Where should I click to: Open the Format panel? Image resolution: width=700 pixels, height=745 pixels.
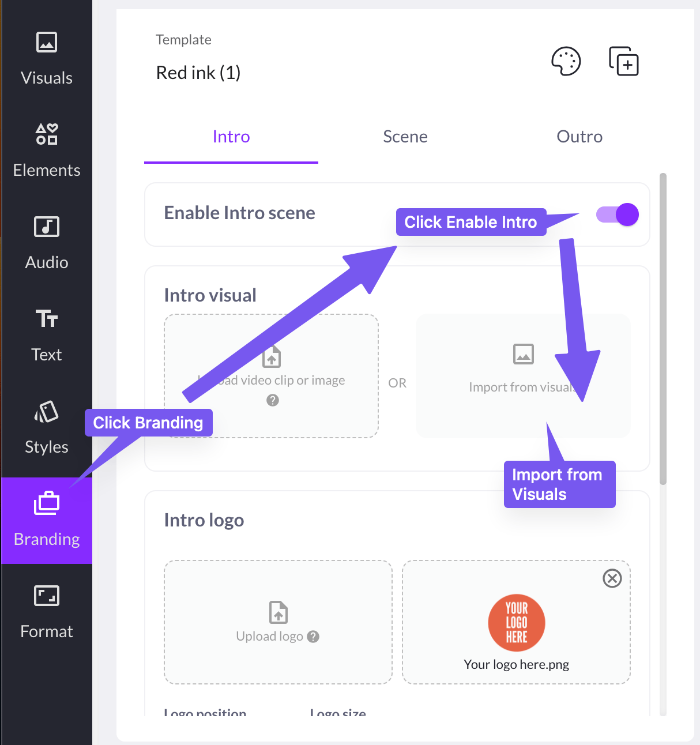(46, 612)
